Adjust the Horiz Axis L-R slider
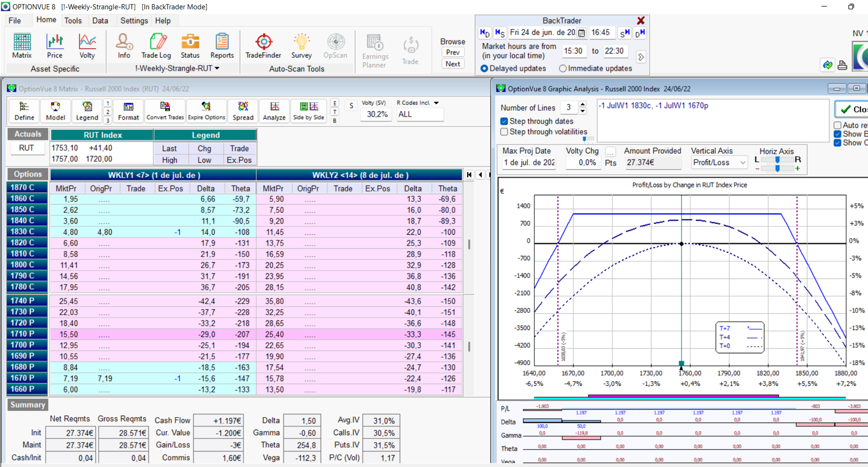Viewport: 868px width, 467px height. coord(777,159)
